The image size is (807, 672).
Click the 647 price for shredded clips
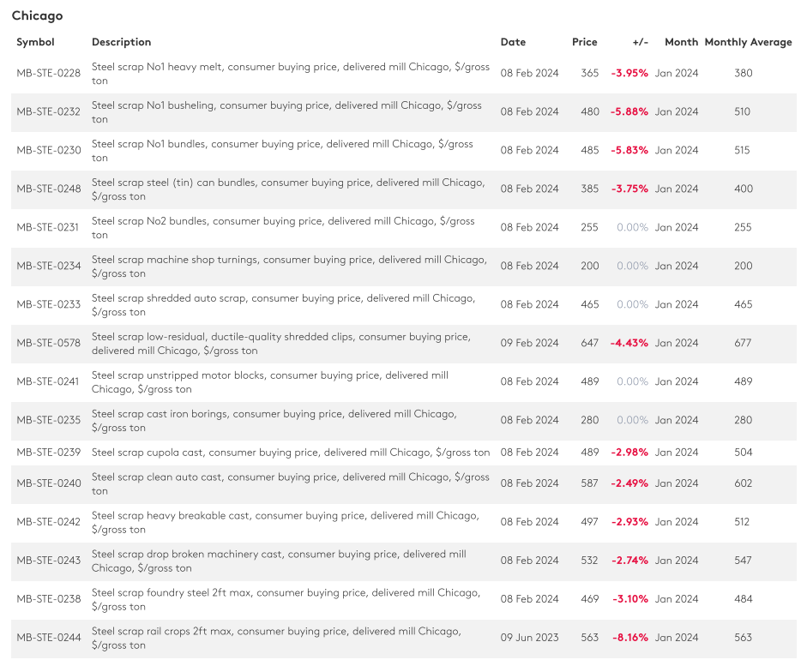[589, 343]
